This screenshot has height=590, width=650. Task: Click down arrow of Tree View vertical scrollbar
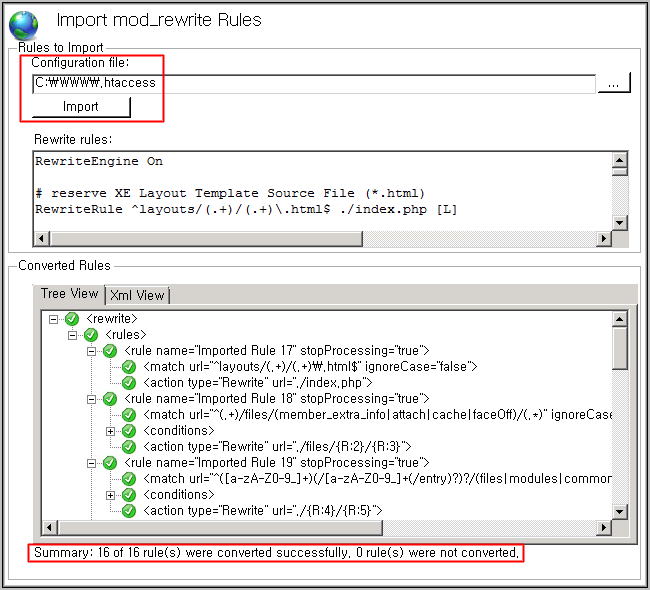coord(620,511)
